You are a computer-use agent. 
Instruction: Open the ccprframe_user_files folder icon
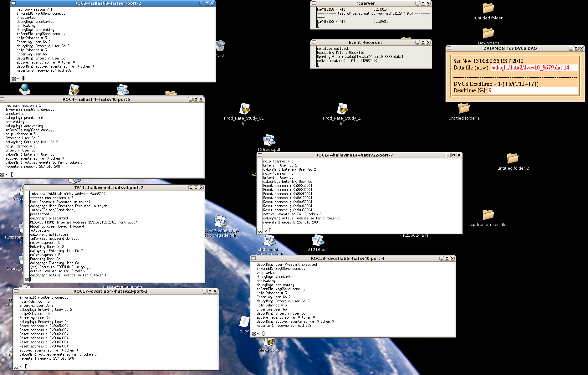(x=488, y=215)
